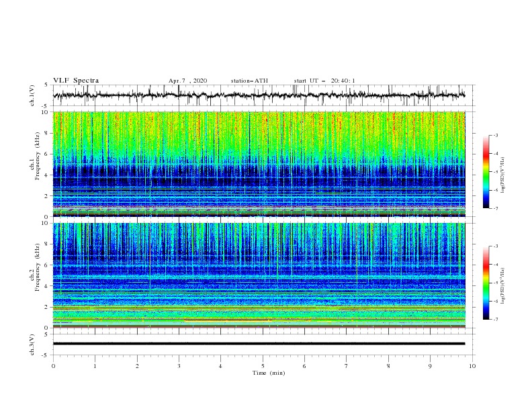Click the ch.1 waveform trace panel
Screen dimensions: 532x411
264,95
